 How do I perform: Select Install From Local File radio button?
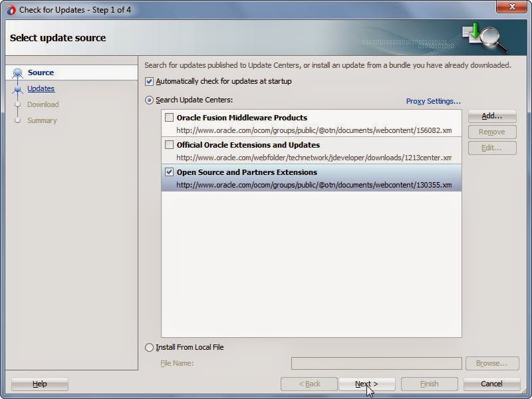[149, 347]
